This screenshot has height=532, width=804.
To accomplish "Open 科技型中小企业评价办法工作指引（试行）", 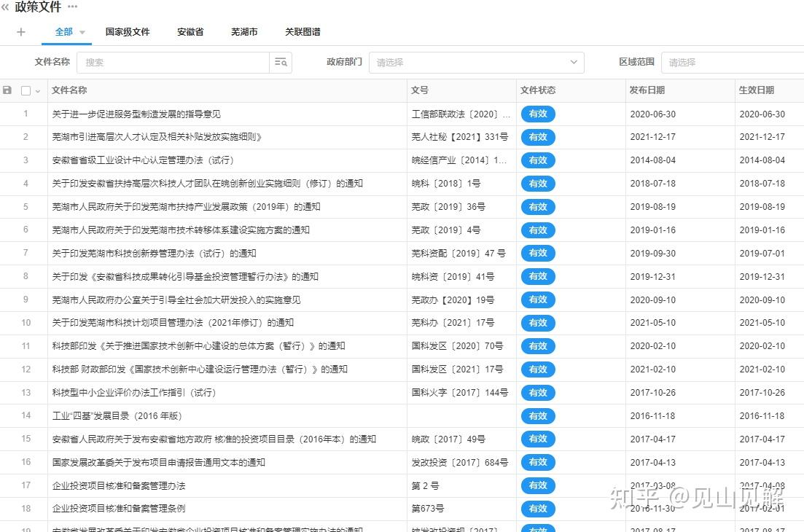I will [x=134, y=393].
